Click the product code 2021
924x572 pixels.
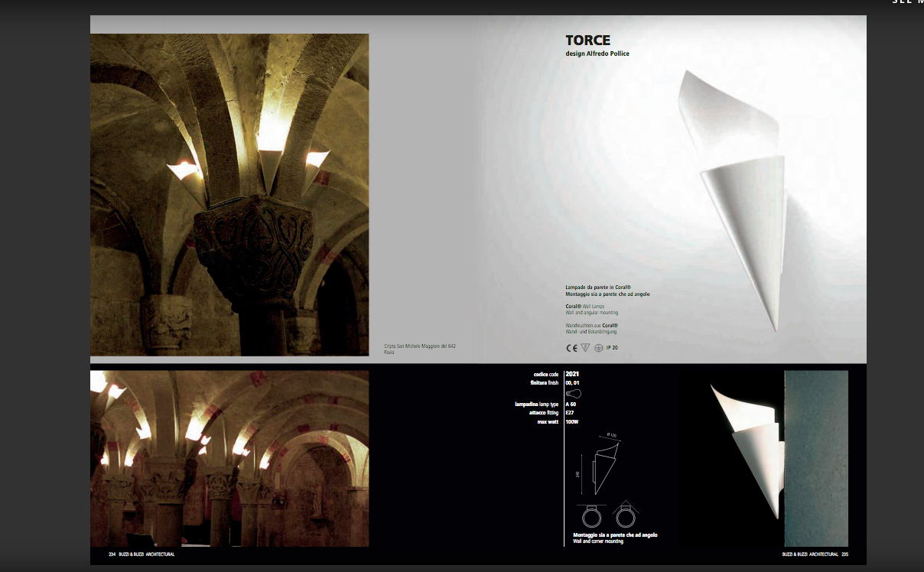[x=571, y=374]
